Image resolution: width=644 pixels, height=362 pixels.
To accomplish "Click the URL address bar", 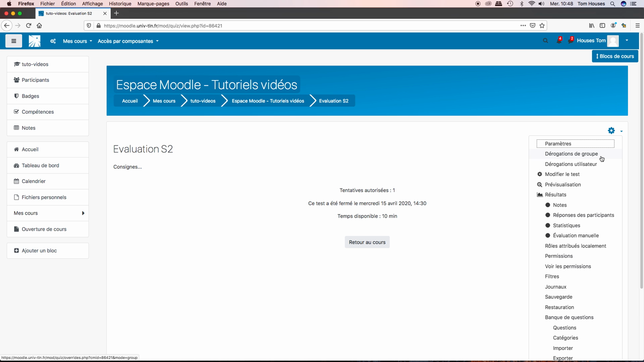I will click(x=302, y=26).
